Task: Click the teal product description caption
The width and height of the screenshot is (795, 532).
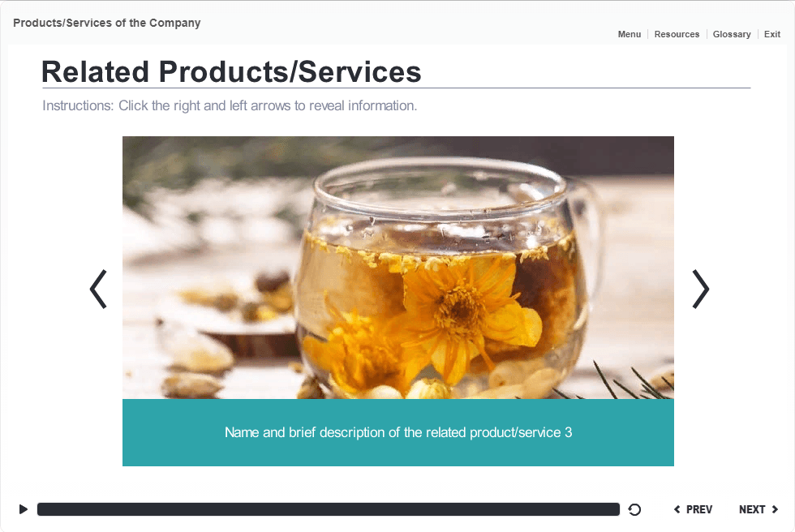Action: click(x=398, y=432)
